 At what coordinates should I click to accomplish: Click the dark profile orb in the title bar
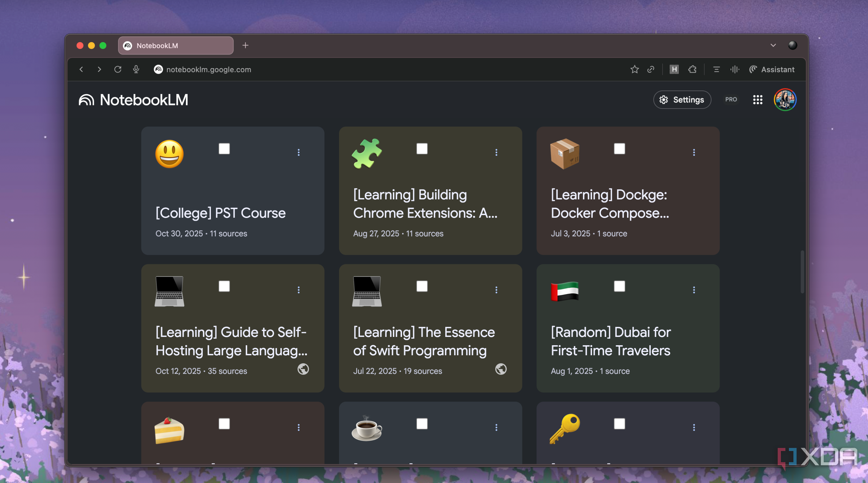tap(793, 45)
